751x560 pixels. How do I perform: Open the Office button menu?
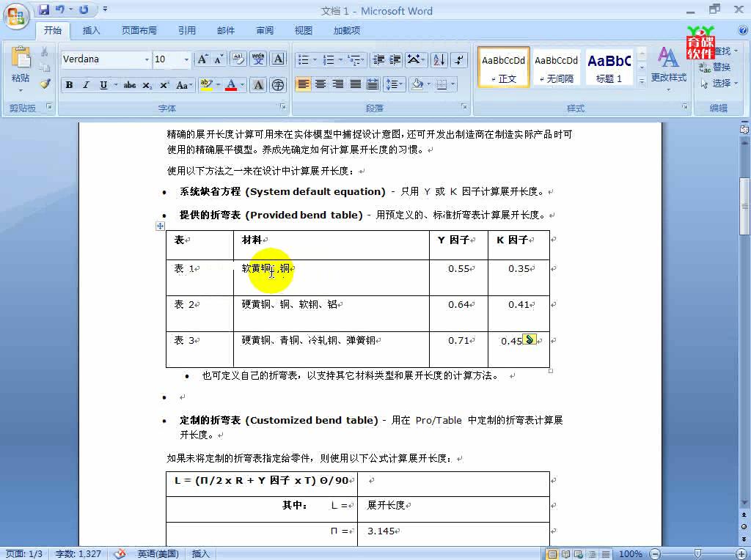[x=16, y=16]
